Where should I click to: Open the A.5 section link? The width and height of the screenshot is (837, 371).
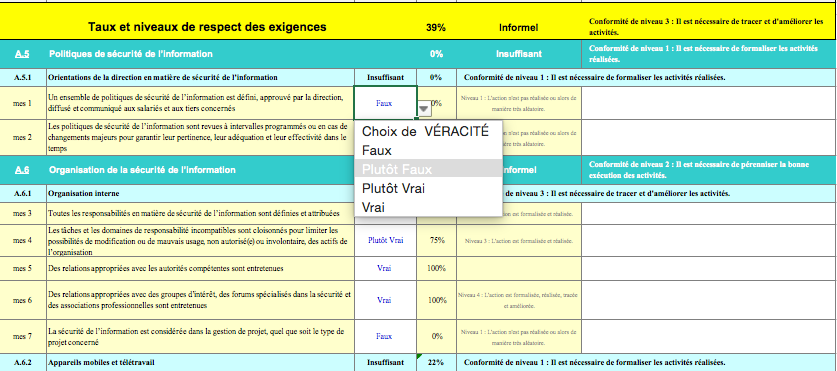(x=22, y=54)
